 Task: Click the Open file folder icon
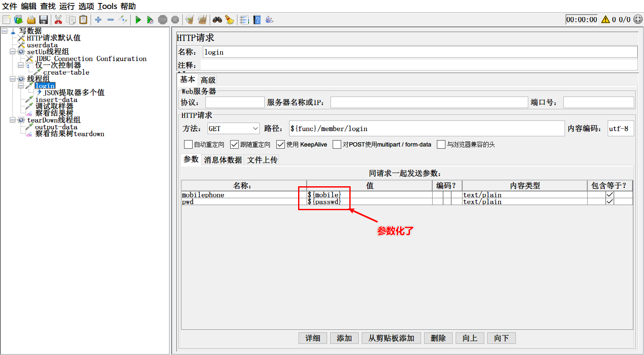pos(31,20)
